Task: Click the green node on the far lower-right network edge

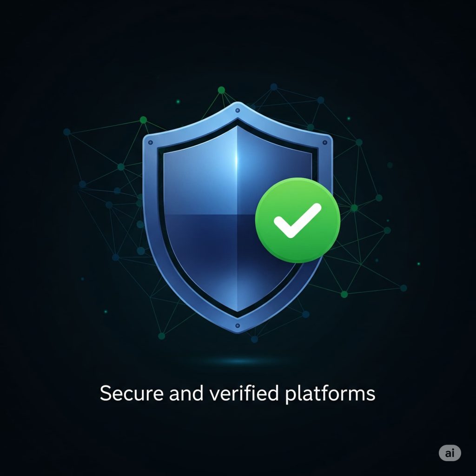Action: 344,294
